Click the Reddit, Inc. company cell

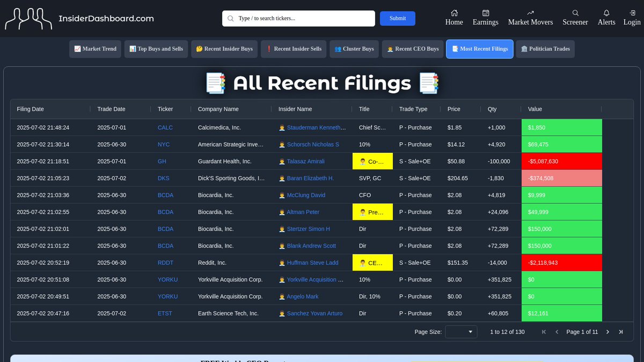(x=232, y=263)
